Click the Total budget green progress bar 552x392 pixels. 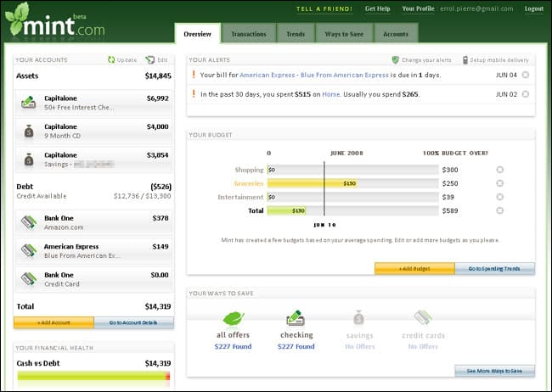(x=286, y=210)
